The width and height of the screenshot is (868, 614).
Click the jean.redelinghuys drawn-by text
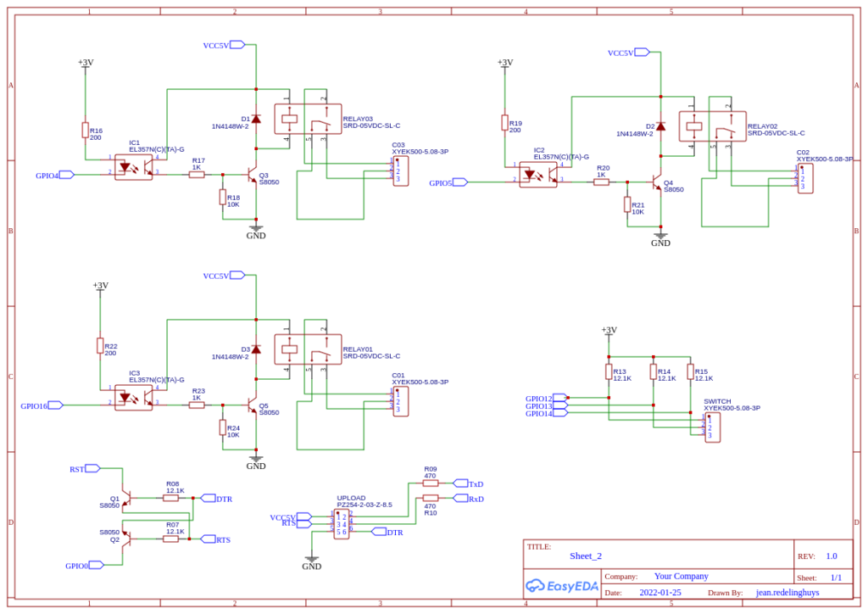point(787,593)
